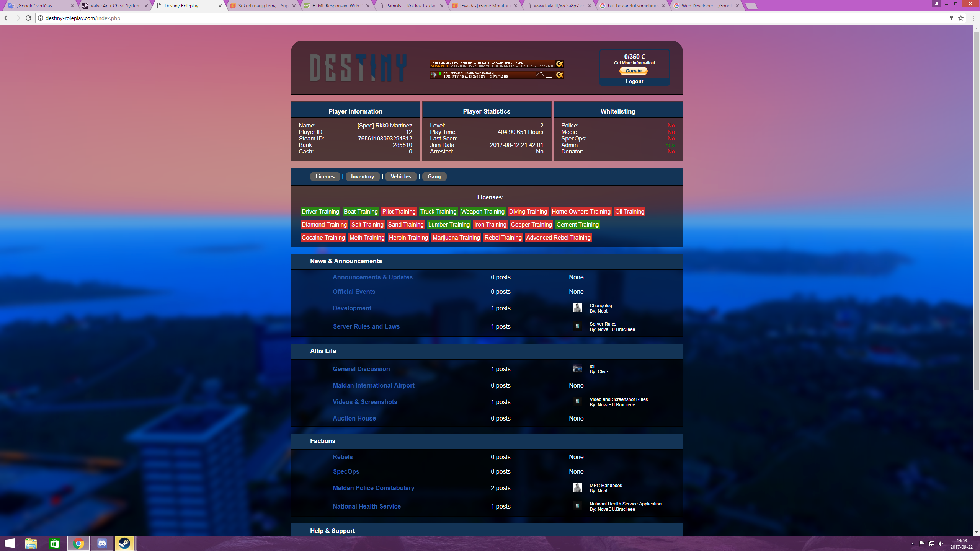
Task: Open the Official Events forum
Action: click(x=354, y=292)
